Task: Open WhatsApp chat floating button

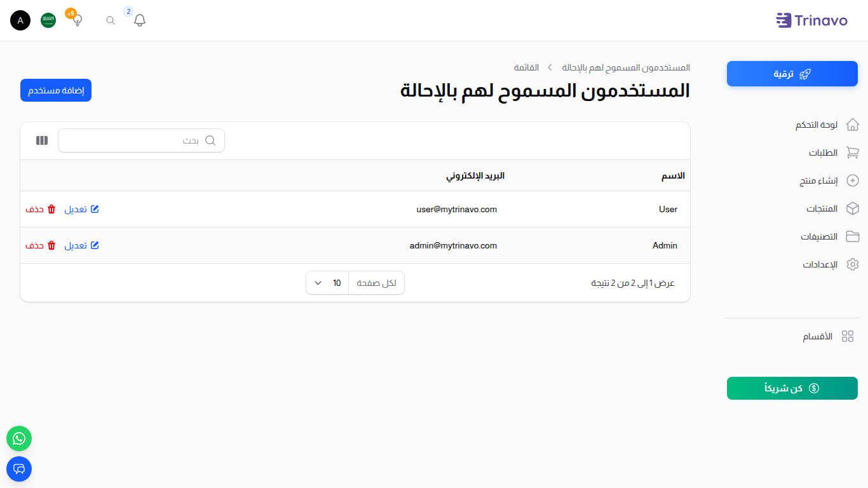Action: (x=19, y=438)
